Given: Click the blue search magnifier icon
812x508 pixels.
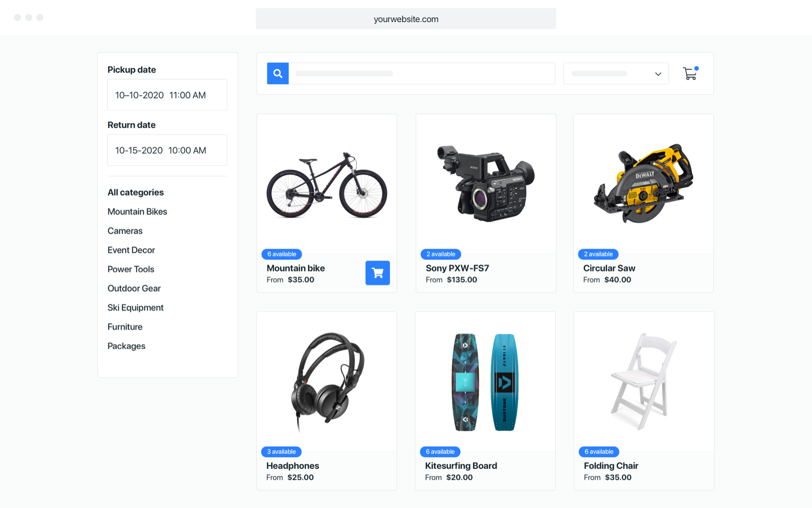Looking at the screenshot, I should [277, 74].
